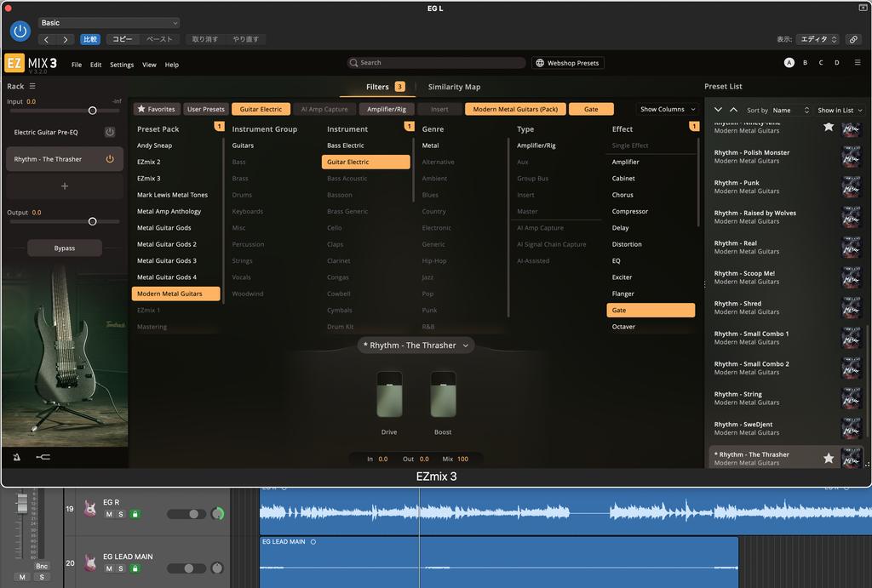Open Webshop Presets

[568, 63]
